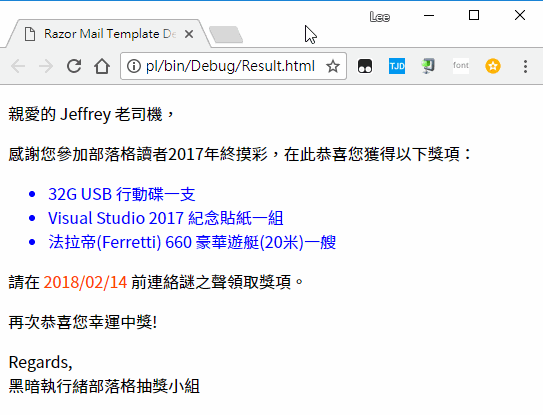Close the Razor Mail Template tab

(189, 34)
